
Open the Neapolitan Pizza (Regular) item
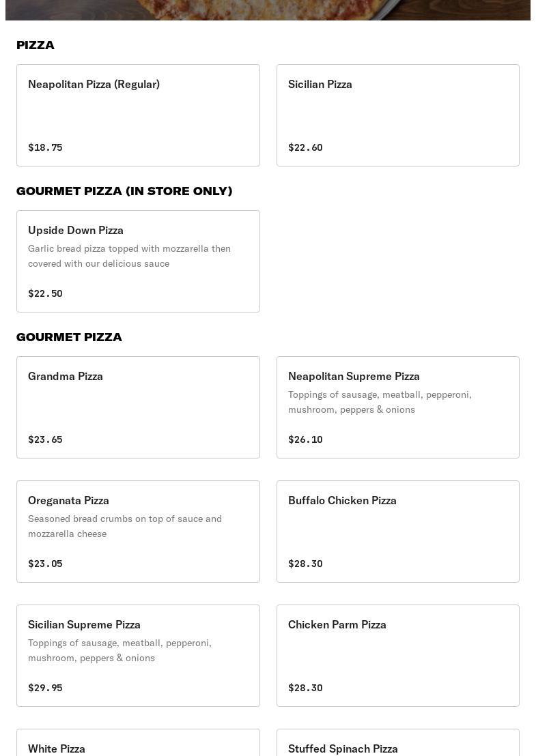pyautogui.click(x=138, y=115)
